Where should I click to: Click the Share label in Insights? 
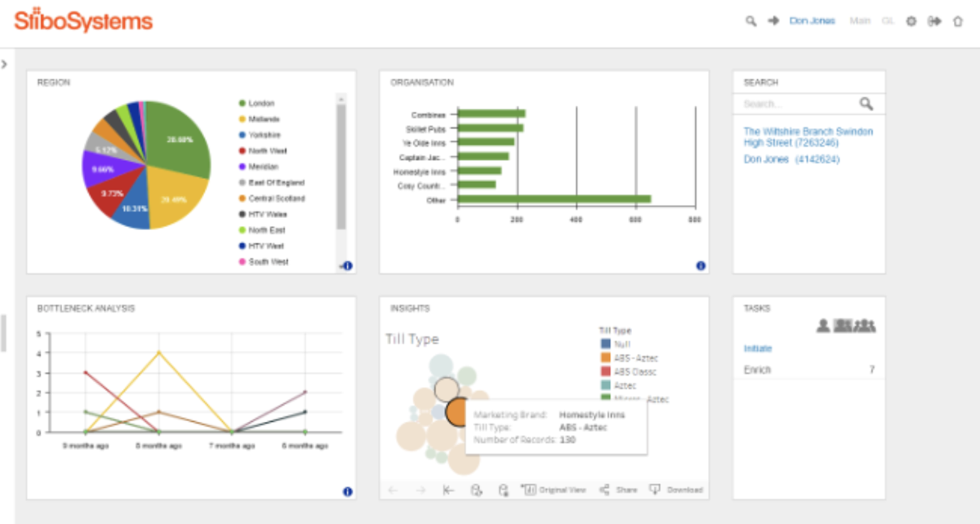point(626,490)
